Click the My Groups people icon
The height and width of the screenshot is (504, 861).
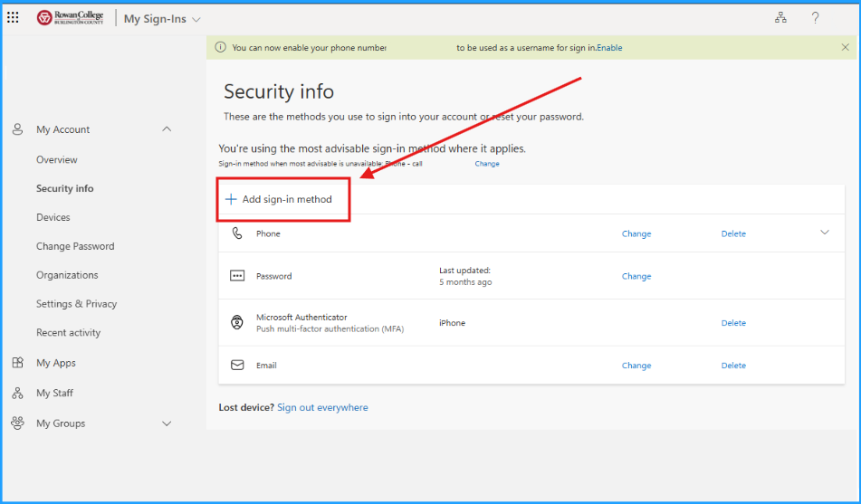[x=17, y=423]
